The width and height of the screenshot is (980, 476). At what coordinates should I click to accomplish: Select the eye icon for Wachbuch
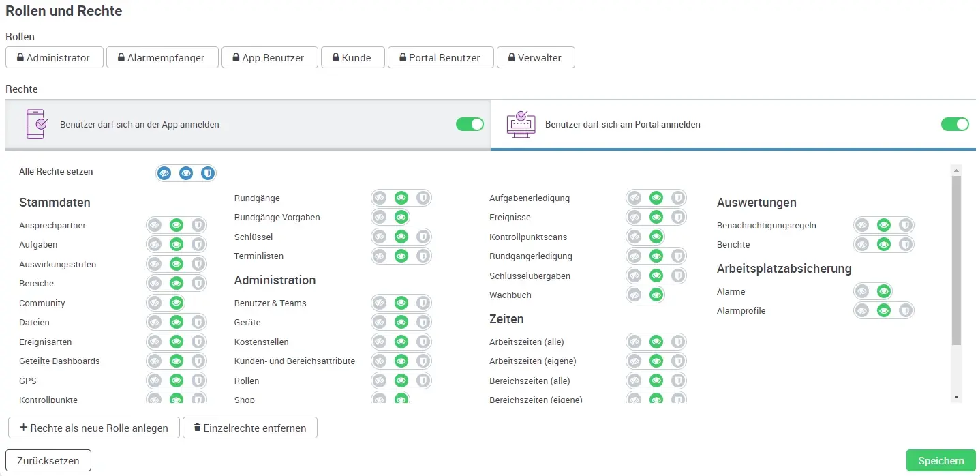click(x=656, y=295)
